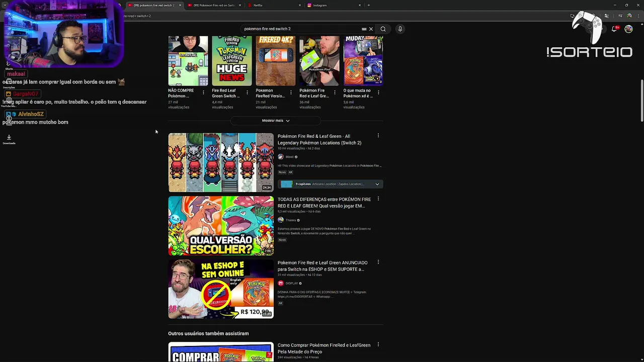
Task: Open a new browser tab with the plus icon
Action: (x=369, y=5)
